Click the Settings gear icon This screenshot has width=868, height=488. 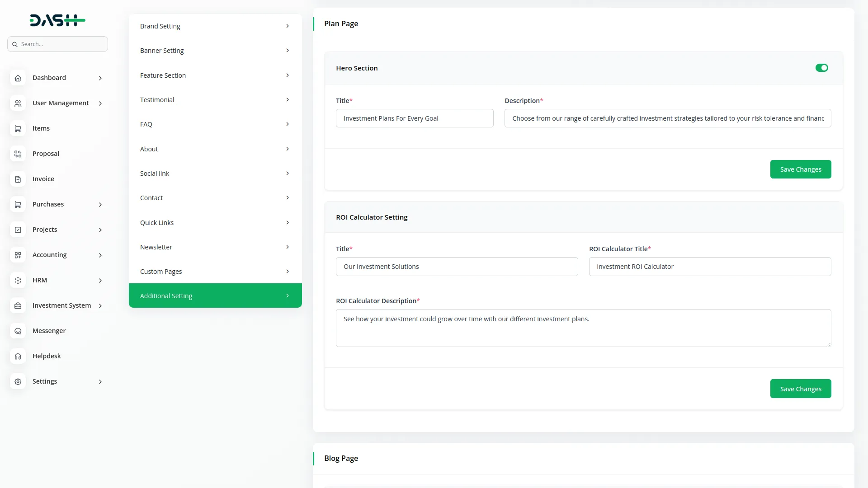click(18, 382)
